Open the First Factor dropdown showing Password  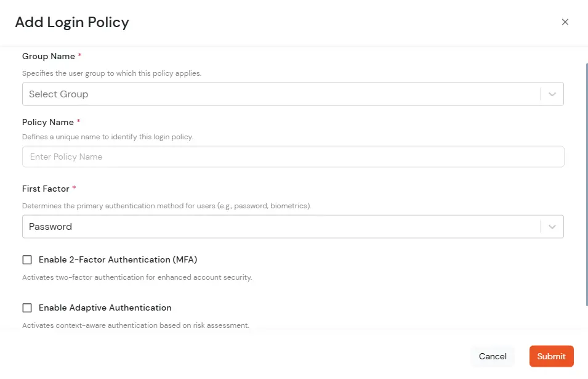292,226
